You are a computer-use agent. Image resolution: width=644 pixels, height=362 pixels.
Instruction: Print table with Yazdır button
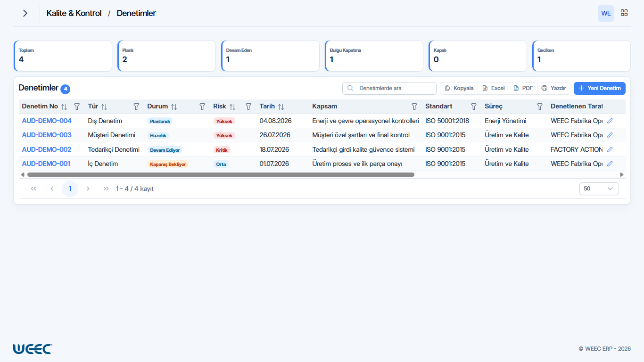pos(554,88)
